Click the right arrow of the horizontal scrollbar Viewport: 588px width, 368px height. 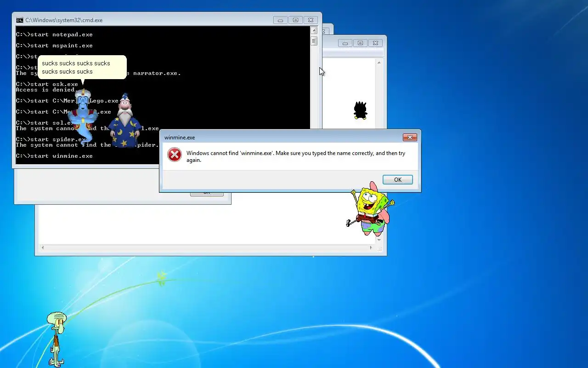(371, 247)
